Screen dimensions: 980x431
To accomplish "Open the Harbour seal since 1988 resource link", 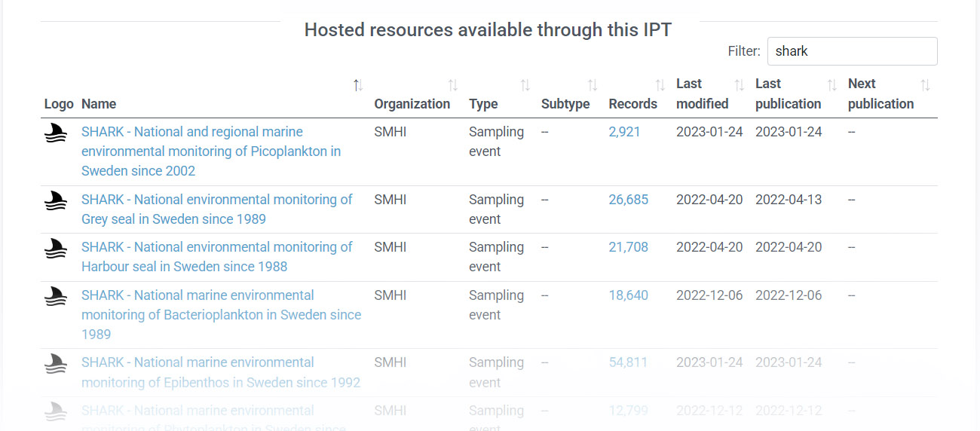I will pos(216,256).
